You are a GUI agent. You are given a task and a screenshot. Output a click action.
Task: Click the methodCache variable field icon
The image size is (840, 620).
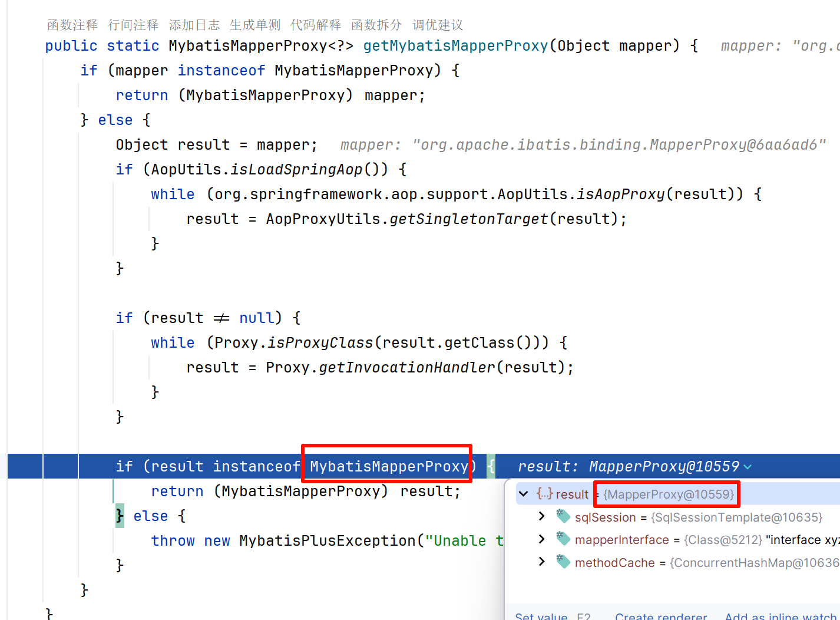pyautogui.click(x=563, y=562)
